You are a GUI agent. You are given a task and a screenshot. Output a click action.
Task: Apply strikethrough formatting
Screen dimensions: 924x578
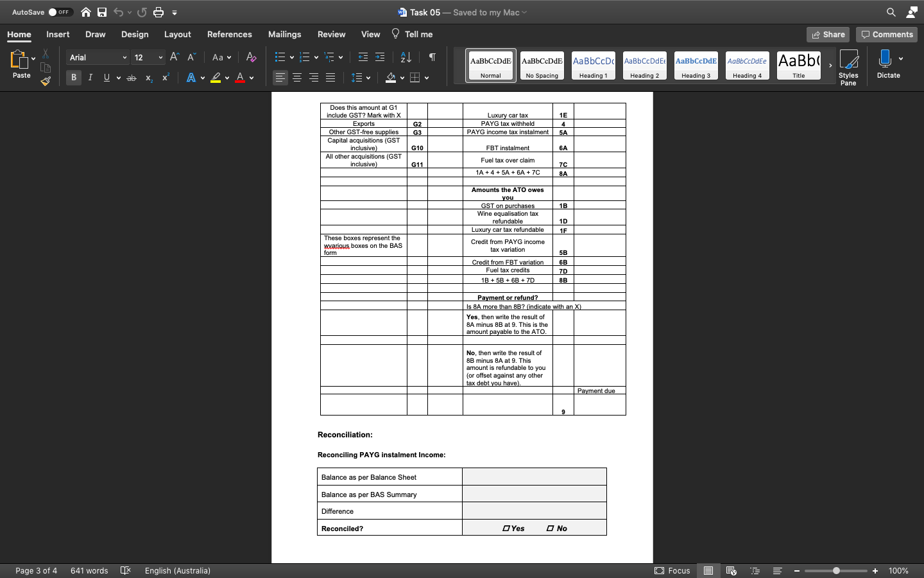132,78
